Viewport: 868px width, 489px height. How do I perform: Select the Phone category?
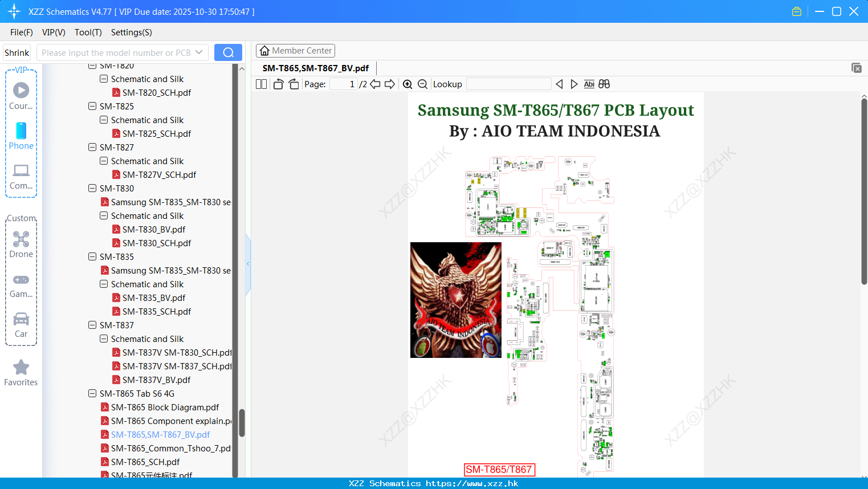click(x=21, y=136)
